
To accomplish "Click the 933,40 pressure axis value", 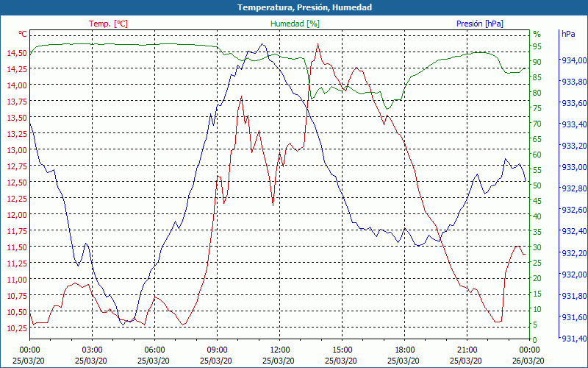I will [x=574, y=124].
